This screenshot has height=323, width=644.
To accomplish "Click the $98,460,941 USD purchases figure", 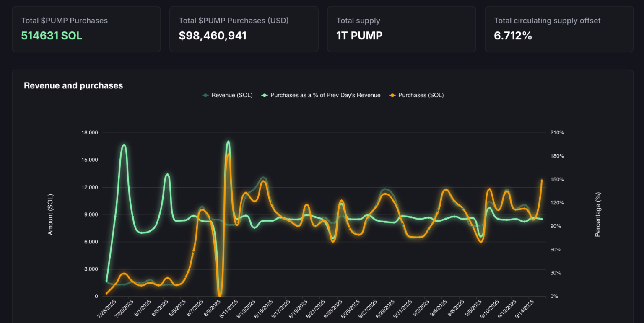I will [213, 36].
